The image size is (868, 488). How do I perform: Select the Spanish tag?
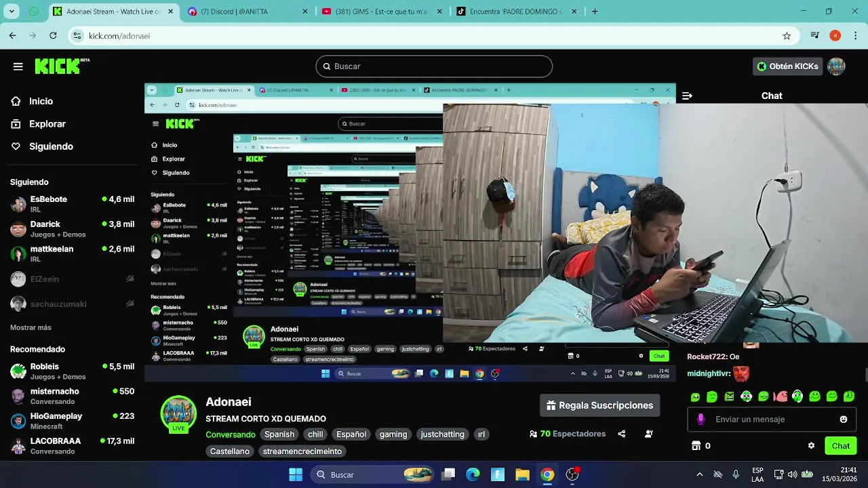tap(279, 434)
